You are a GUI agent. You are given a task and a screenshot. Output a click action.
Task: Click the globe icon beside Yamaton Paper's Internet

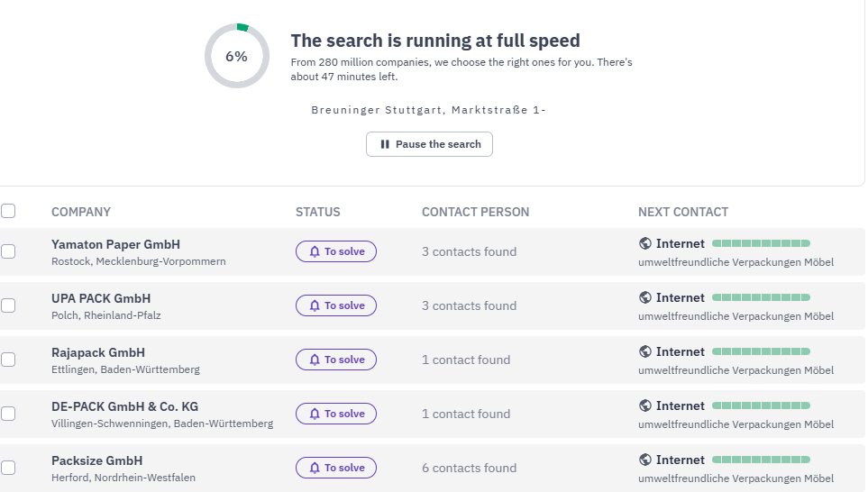(x=644, y=243)
